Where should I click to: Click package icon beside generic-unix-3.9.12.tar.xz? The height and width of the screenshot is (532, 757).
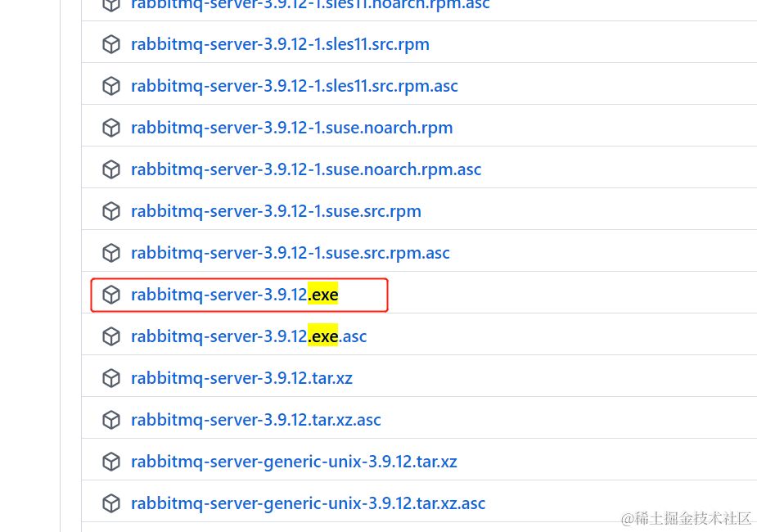coord(111,462)
